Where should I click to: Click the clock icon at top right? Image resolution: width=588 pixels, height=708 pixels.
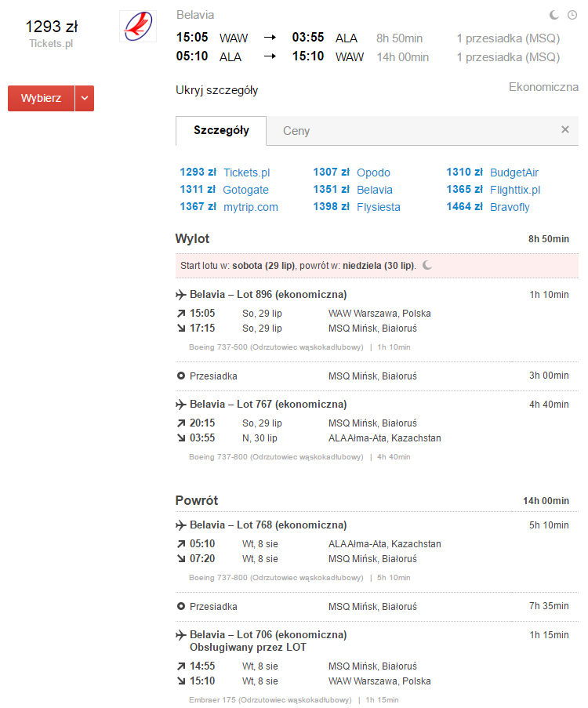pyautogui.click(x=572, y=15)
